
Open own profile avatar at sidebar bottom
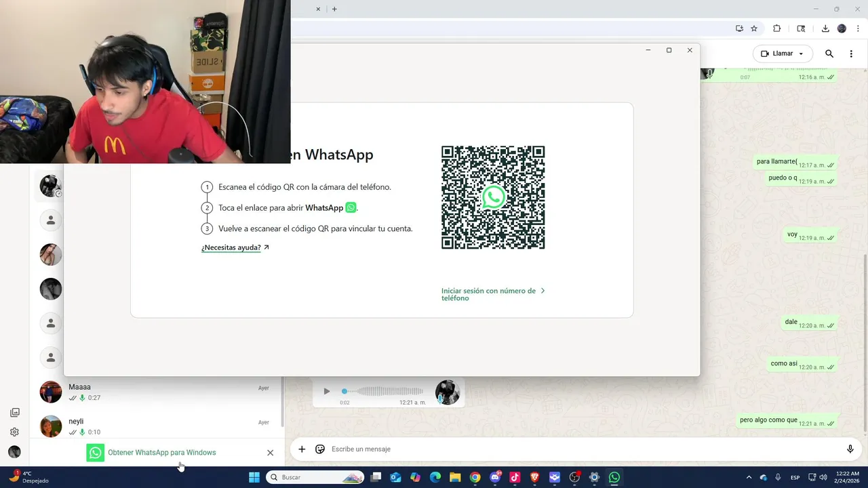click(14, 452)
